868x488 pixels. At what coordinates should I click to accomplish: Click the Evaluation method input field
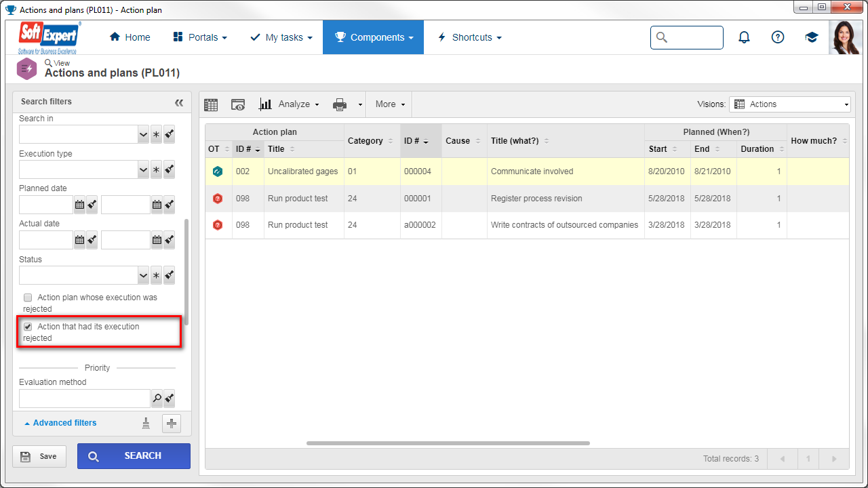(85, 398)
